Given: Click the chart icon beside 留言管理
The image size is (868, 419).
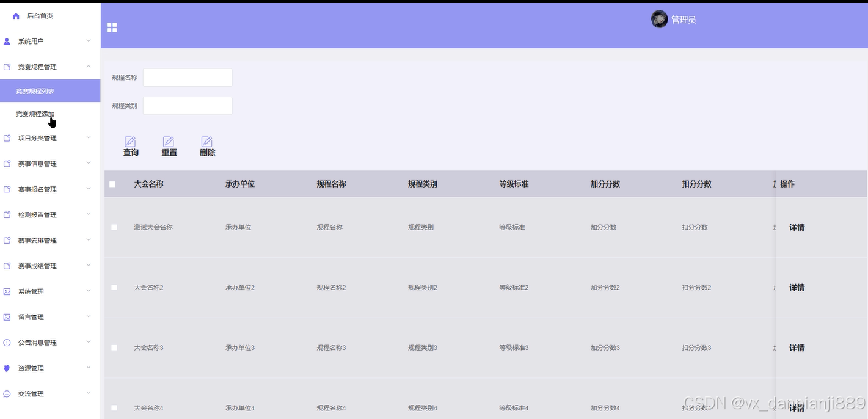Looking at the screenshot, I should click(7, 318).
